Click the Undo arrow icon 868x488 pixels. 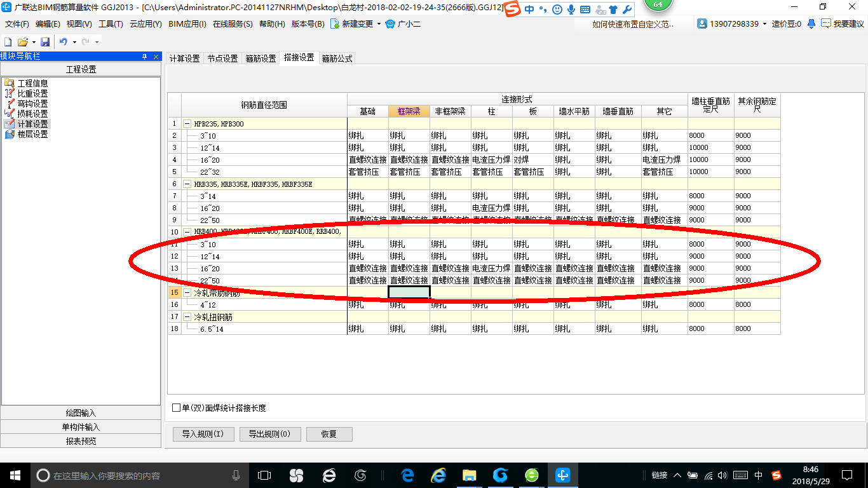coord(64,42)
